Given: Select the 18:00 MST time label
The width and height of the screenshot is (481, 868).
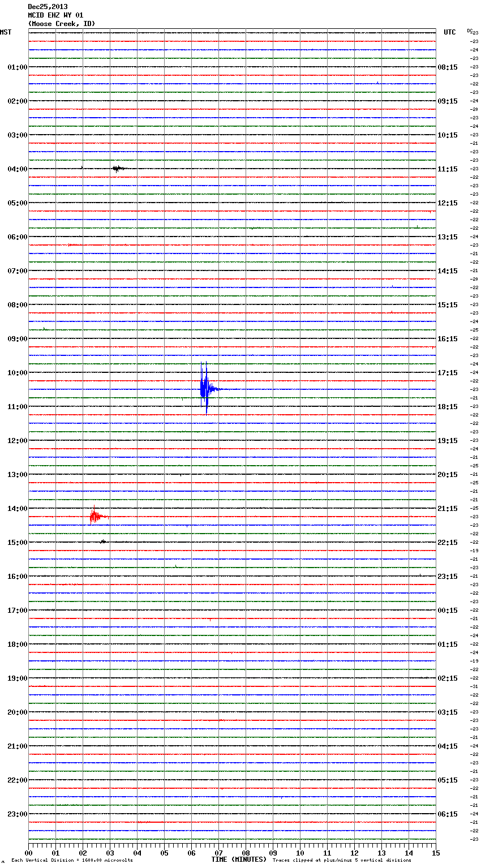Looking at the screenshot, I should tap(17, 644).
